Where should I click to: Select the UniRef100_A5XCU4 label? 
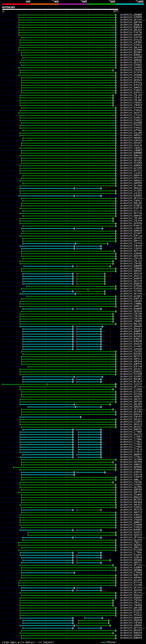coord(131,273)
